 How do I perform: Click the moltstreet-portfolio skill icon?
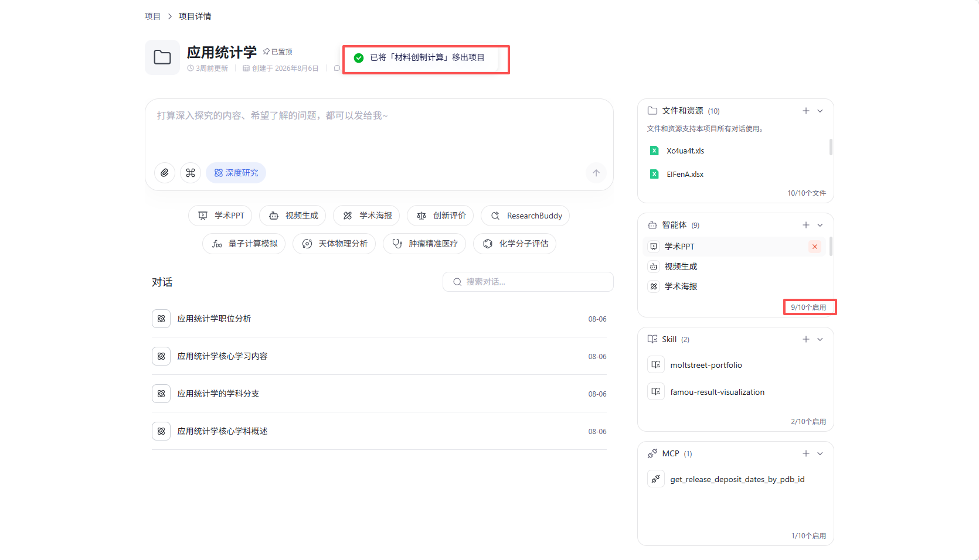tap(656, 365)
